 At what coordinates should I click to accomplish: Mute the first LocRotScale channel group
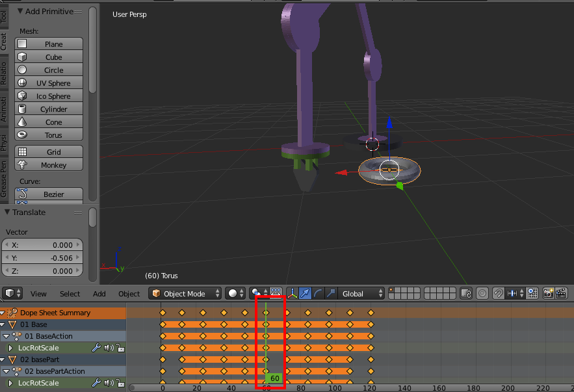pos(109,348)
